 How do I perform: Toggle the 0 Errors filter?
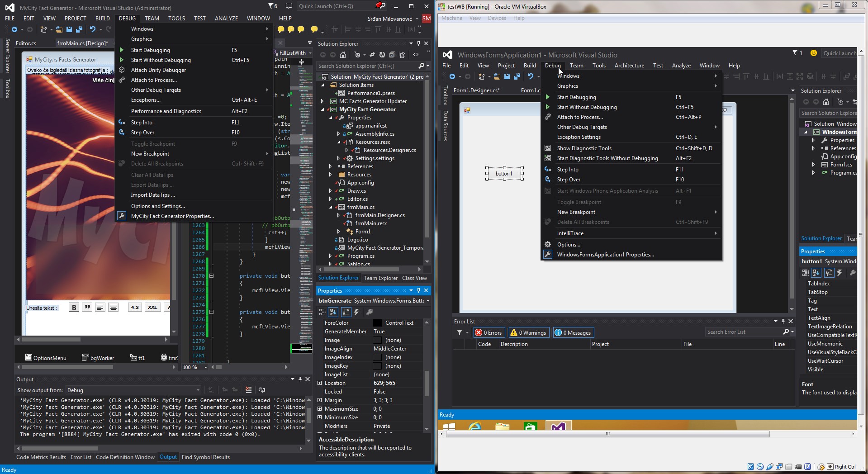coord(489,332)
